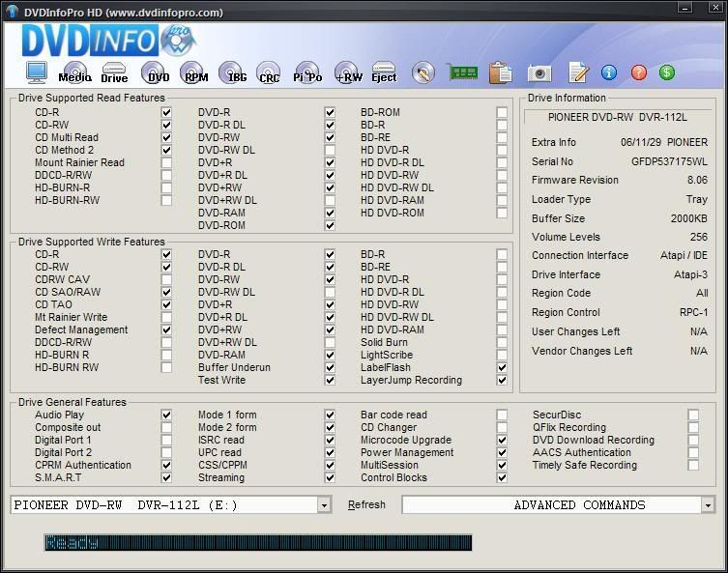Click serial number GFDP537175WL
728x573 pixels.
tap(669, 161)
